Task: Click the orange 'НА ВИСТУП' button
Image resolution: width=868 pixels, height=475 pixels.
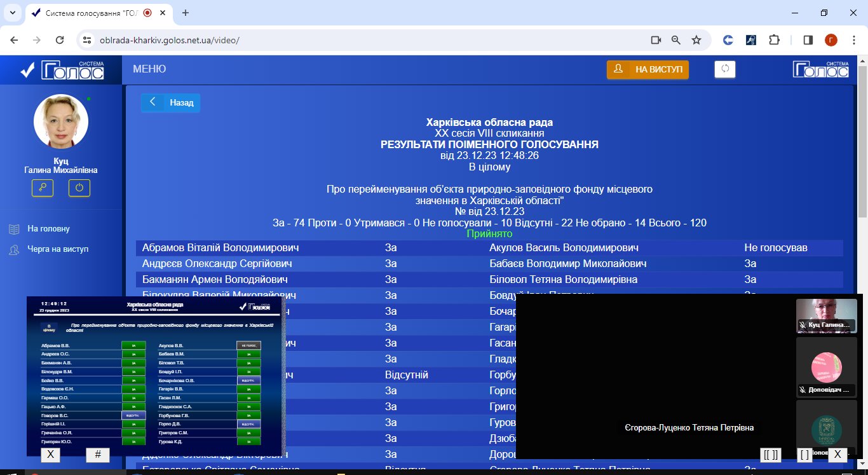Action: click(x=648, y=69)
